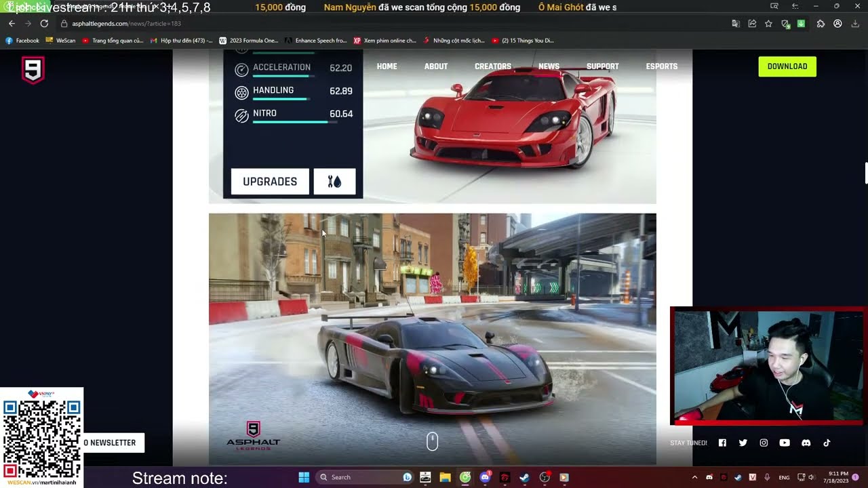
Task: Open the Enhance Speech bookmark
Action: tap(315, 41)
